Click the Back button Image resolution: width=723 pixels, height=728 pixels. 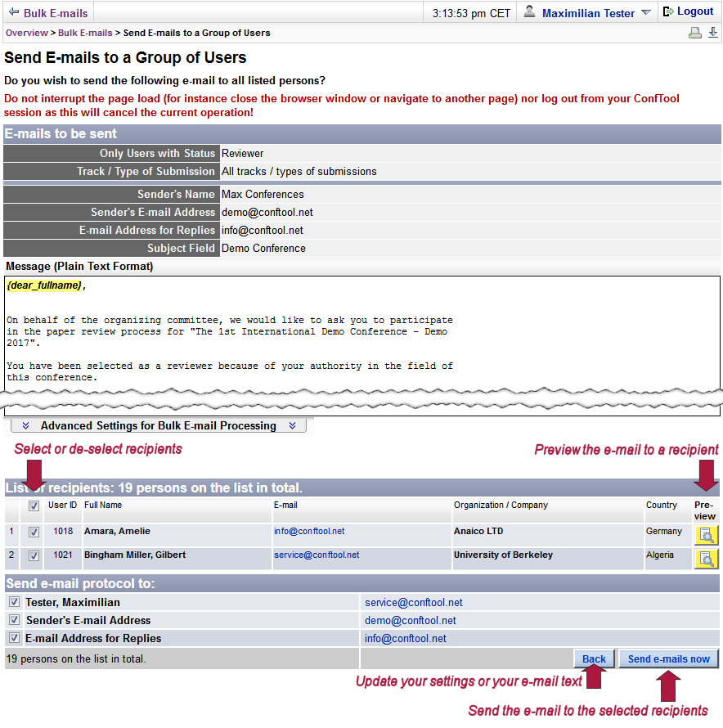tap(594, 658)
